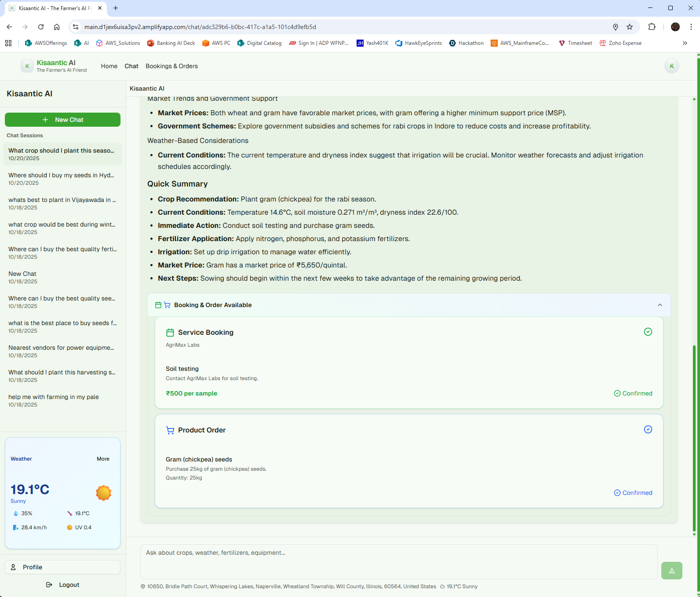Open Bookings & Orders nav item
This screenshot has width=700, height=597.
(171, 66)
